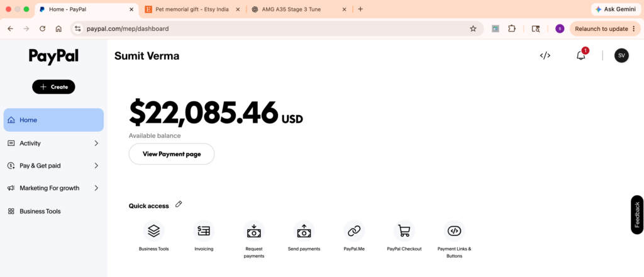Select Pay & Get paid in sidebar
The width and height of the screenshot is (644, 277).
pos(53,166)
